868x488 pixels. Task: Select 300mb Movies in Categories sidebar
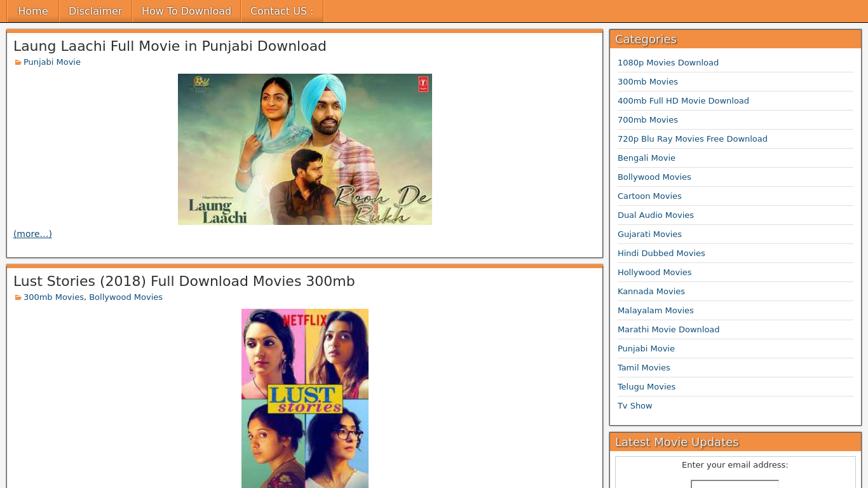[648, 81]
